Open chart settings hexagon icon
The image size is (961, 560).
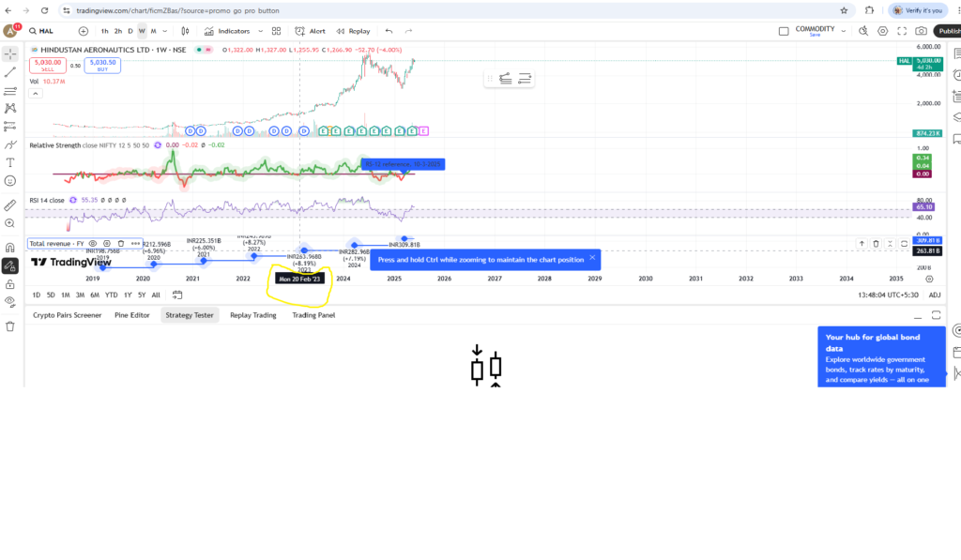[882, 31]
